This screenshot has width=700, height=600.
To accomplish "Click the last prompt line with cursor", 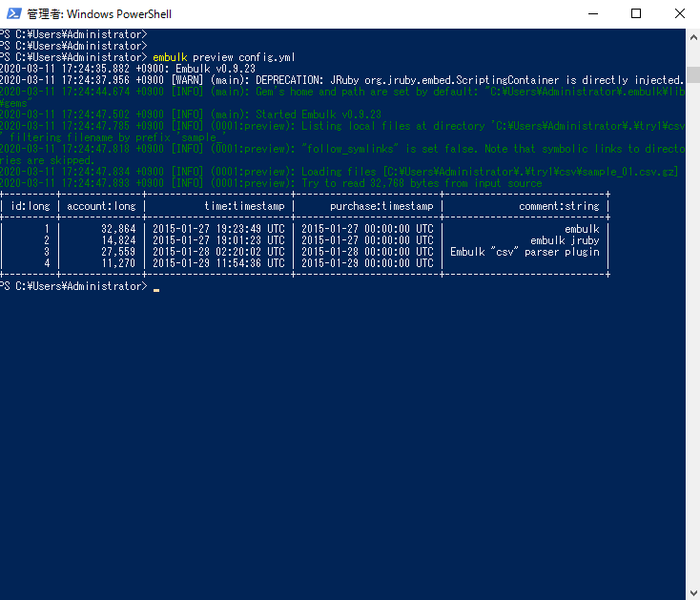I will pyautogui.click(x=80, y=286).
